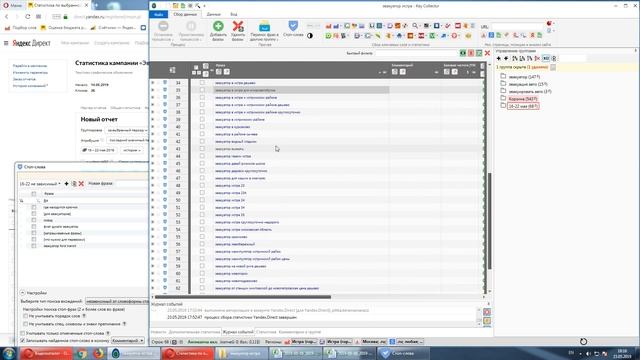Select the 'Корзина' group in tree
This screenshot has width=640, height=360.
pyautogui.click(x=523, y=99)
